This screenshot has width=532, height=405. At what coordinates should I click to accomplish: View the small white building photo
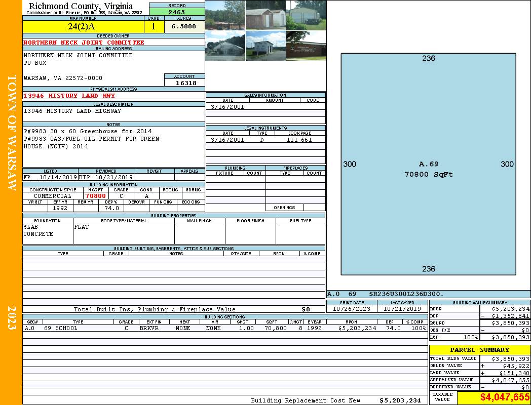[265, 46]
